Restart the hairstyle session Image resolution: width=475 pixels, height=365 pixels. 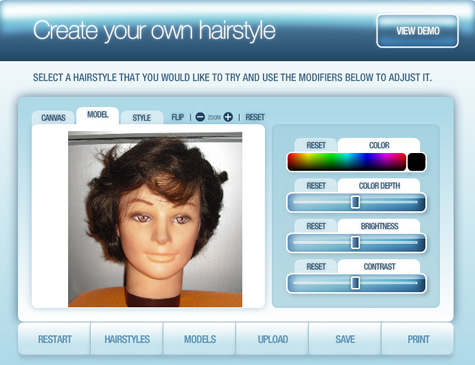pyautogui.click(x=55, y=339)
